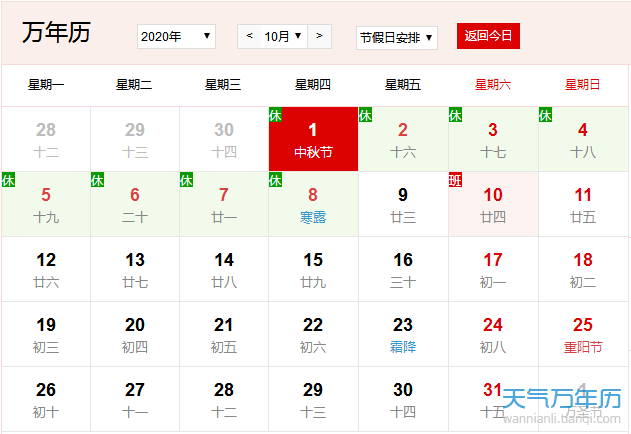Click the 星期一 column header
The width and height of the screenshot is (631, 434).
click(x=46, y=85)
